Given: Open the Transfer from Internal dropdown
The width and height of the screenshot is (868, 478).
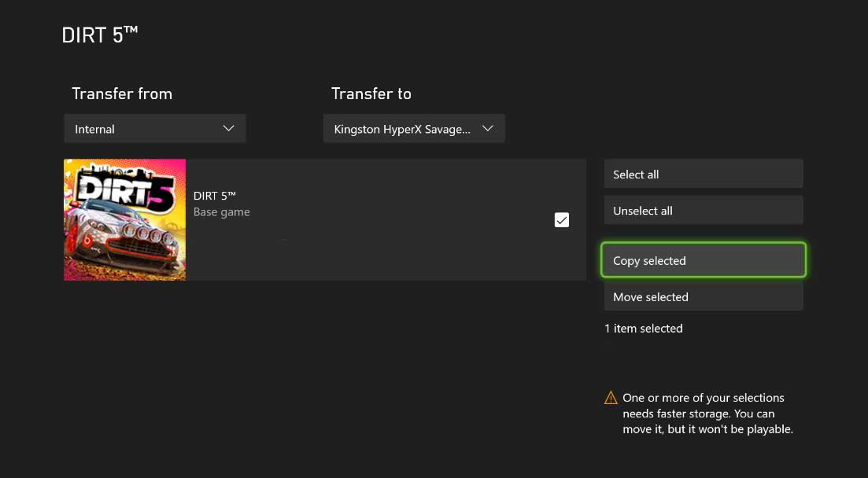Looking at the screenshot, I should [155, 129].
